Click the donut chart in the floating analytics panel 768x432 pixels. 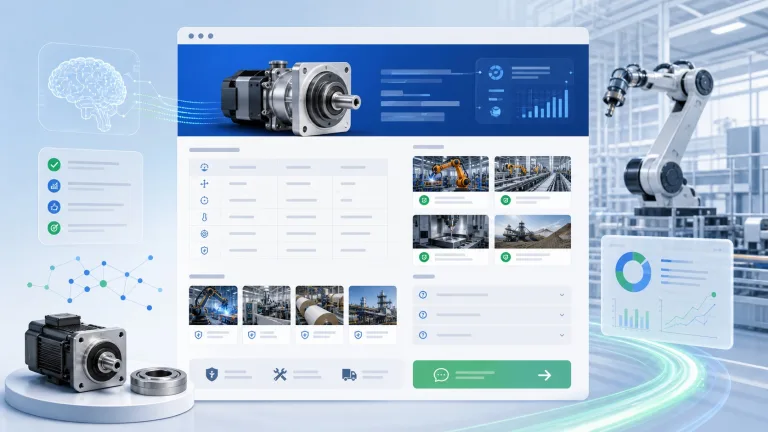(633, 272)
